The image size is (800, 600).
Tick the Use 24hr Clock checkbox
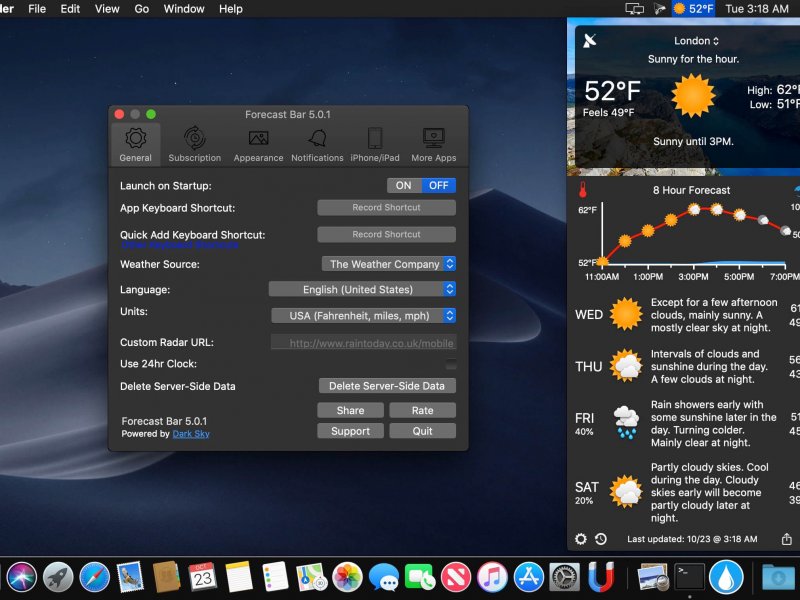pos(451,364)
